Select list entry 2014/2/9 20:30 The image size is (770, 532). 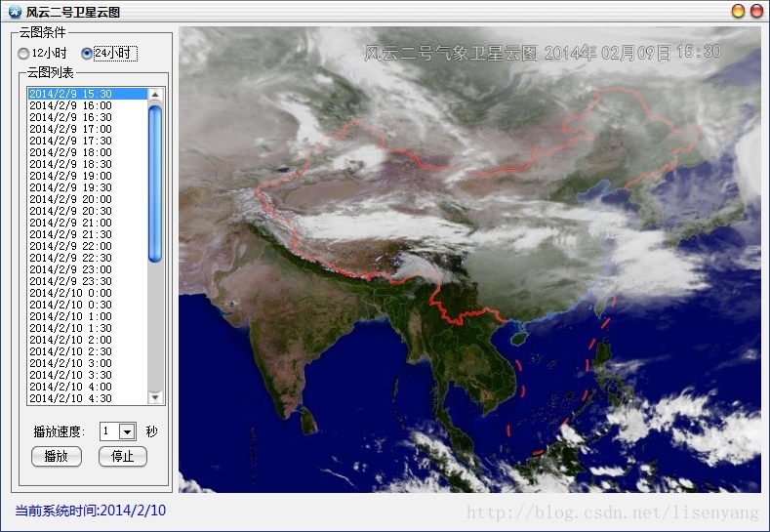(x=88, y=211)
